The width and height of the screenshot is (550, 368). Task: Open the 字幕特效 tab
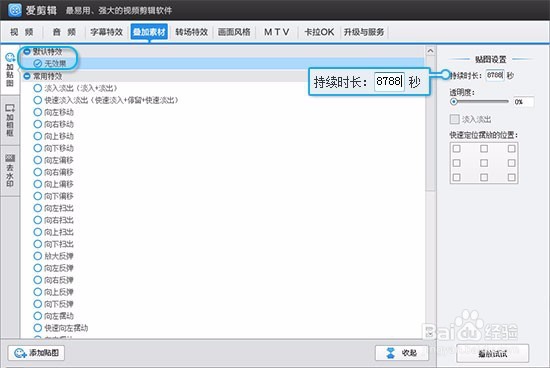(107, 32)
